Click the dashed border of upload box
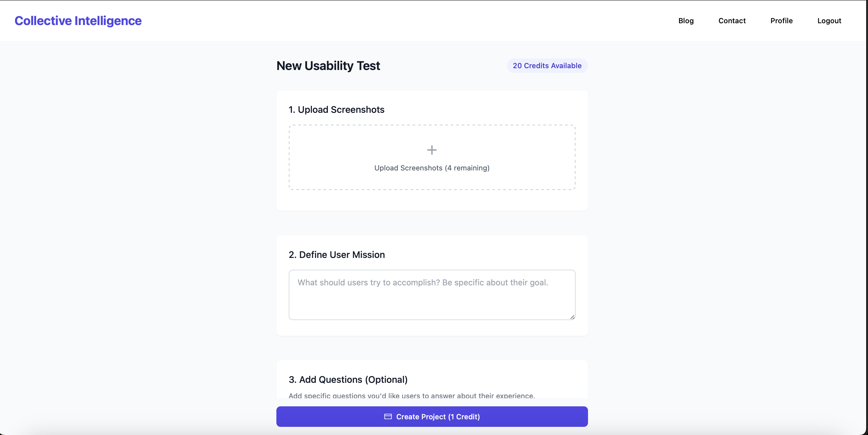 (x=432, y=125)
